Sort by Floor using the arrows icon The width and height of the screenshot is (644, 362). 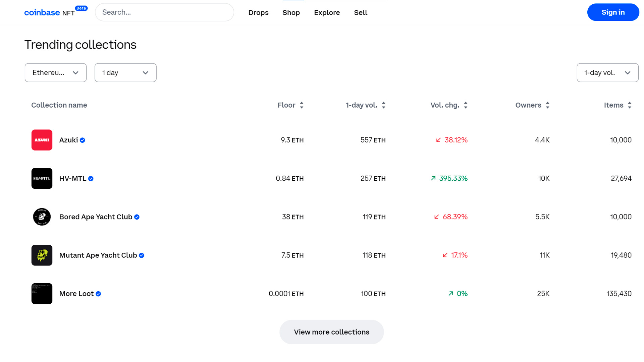[x=302, y=105]
